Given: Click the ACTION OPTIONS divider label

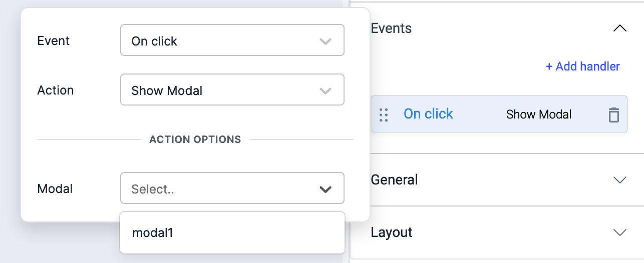Looking at the screenshot, I should coord(195,139).
